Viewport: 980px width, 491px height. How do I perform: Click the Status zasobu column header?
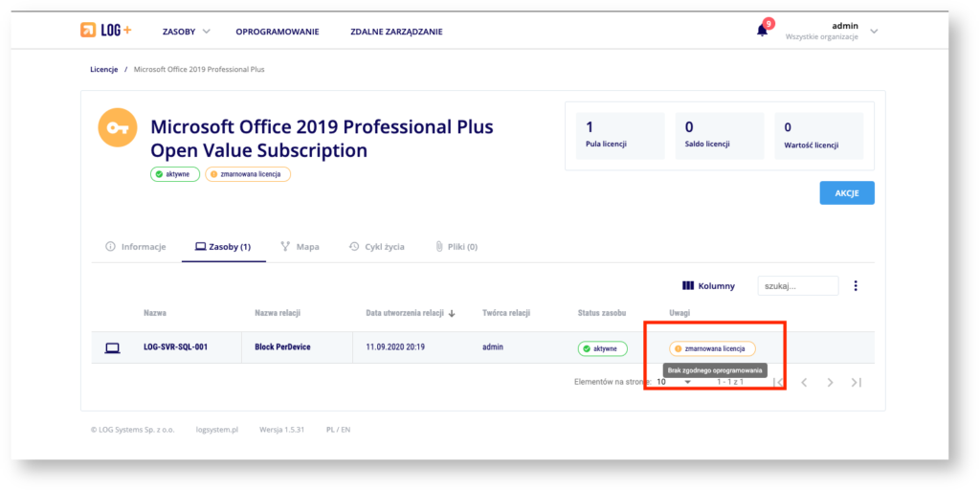click(602, 313)
